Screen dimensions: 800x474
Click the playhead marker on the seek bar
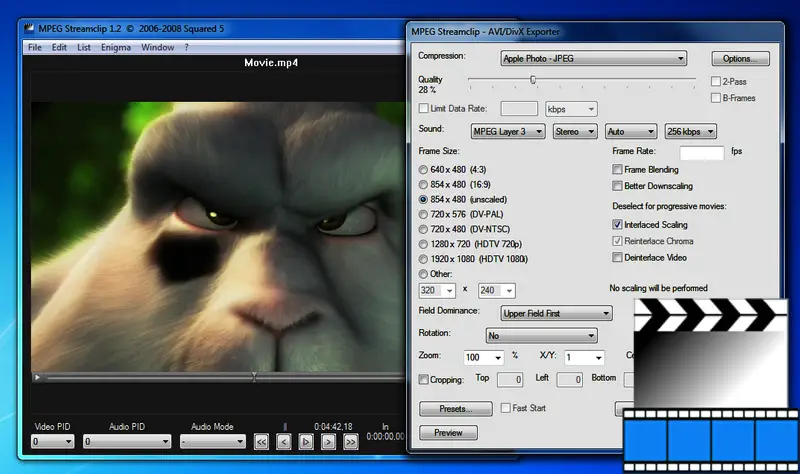(x=254, y=377)
